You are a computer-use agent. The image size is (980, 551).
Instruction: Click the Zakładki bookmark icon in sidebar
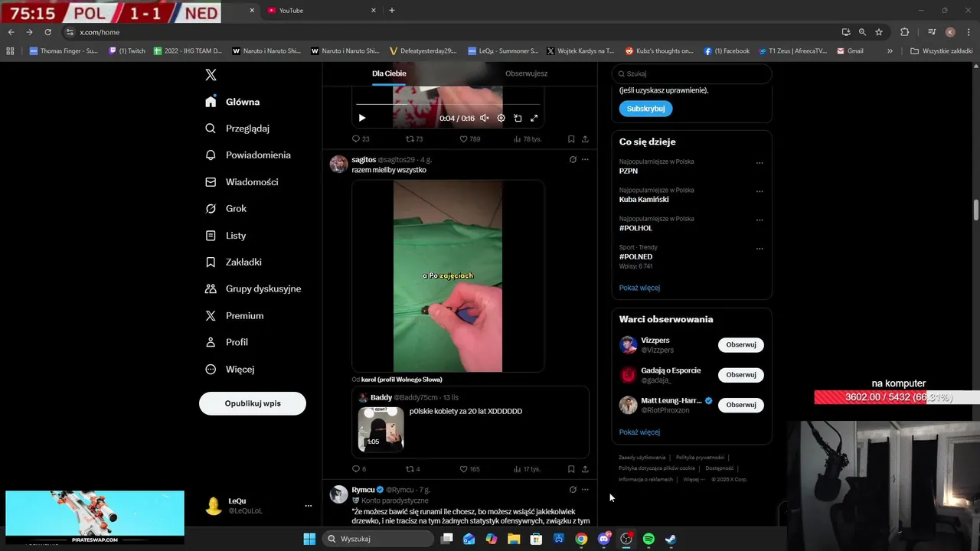pos(211,262)
